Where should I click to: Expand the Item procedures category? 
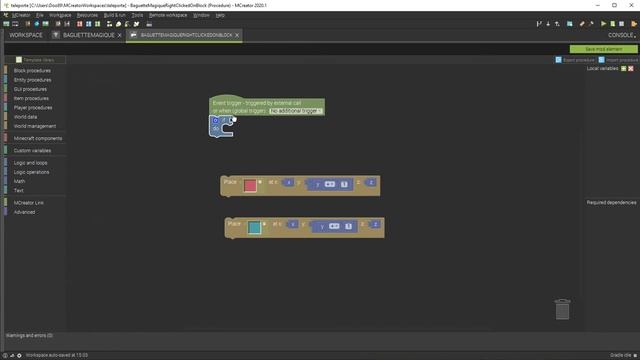pos(31,98)
